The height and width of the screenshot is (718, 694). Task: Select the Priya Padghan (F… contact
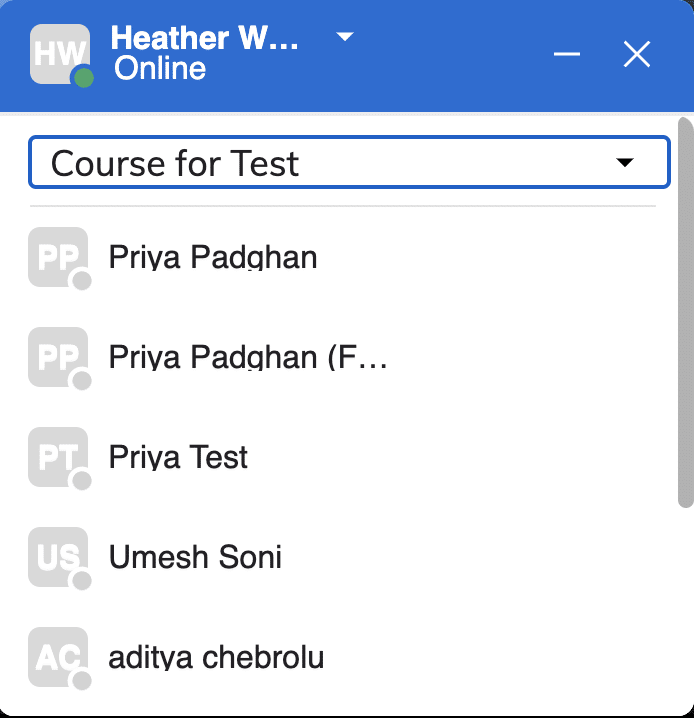click(x=248, y=357)
